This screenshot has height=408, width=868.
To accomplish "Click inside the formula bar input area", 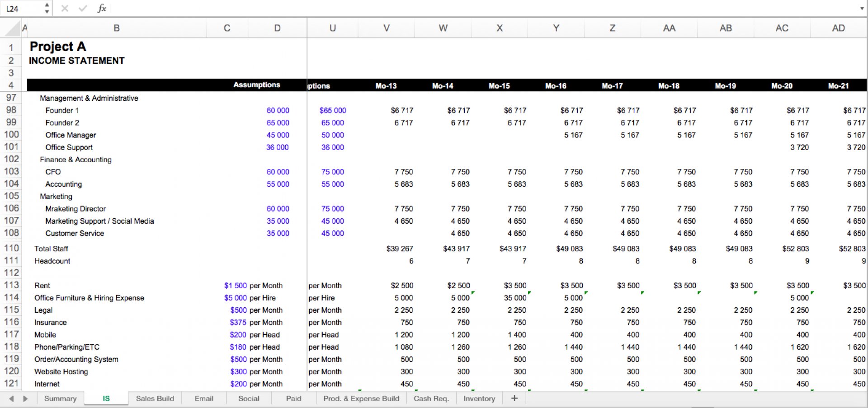I will click(x=484, y=8).
